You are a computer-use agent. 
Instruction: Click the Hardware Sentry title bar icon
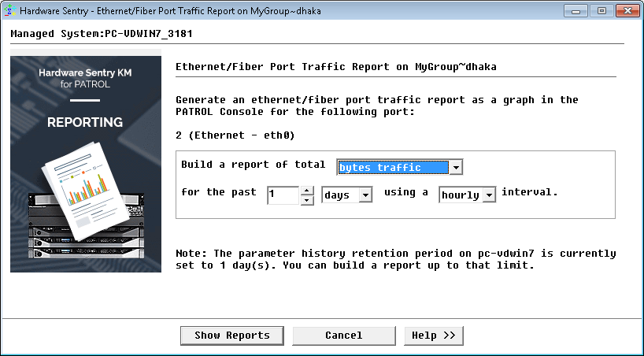[x=10, y=11]
